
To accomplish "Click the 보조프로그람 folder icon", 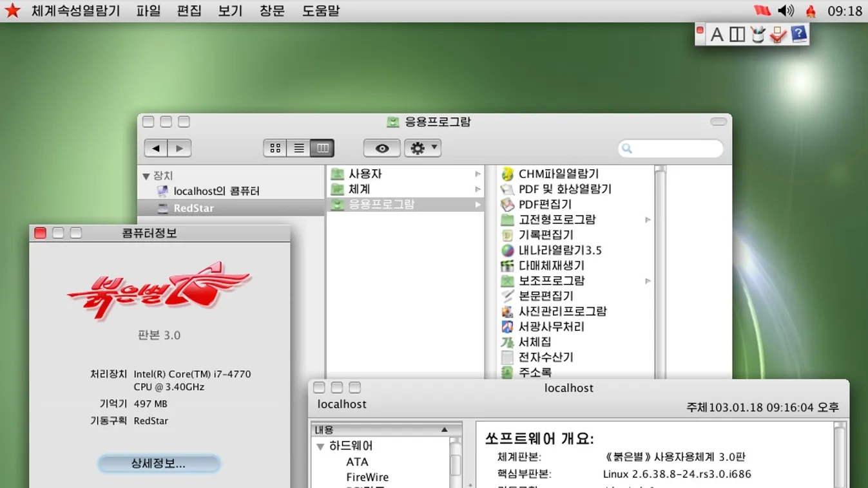I will [508, 281].
